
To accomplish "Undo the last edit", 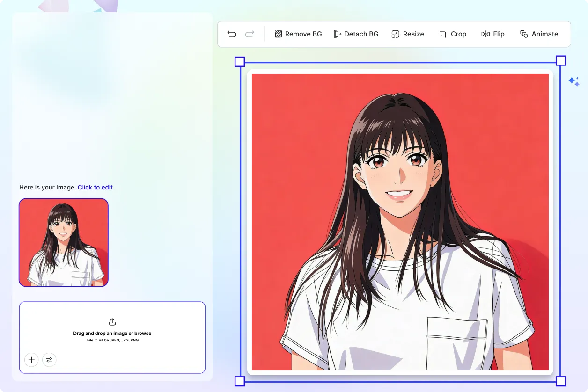I will [232, 34].
